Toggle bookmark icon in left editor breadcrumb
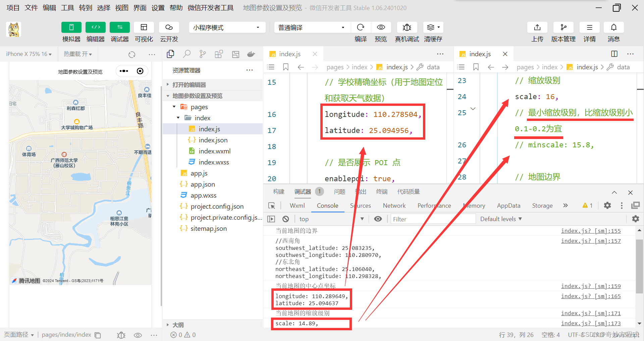This screenshot has height=341, width=644. click(285, 67)
